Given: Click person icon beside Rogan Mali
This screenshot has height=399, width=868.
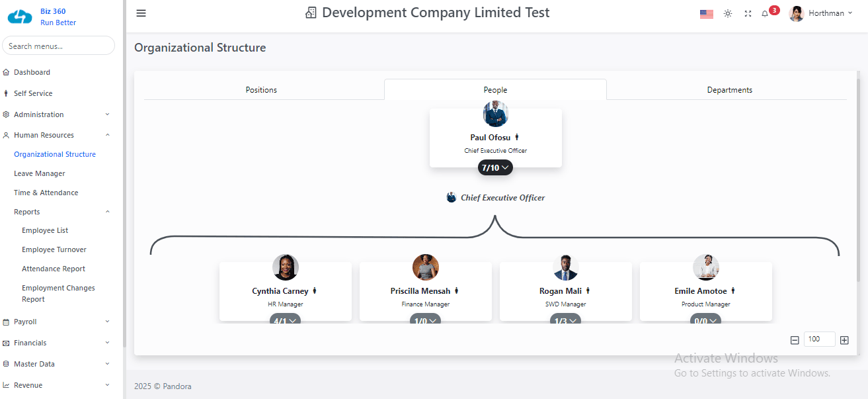Looking at the screenshot, I should pos(588,290).
